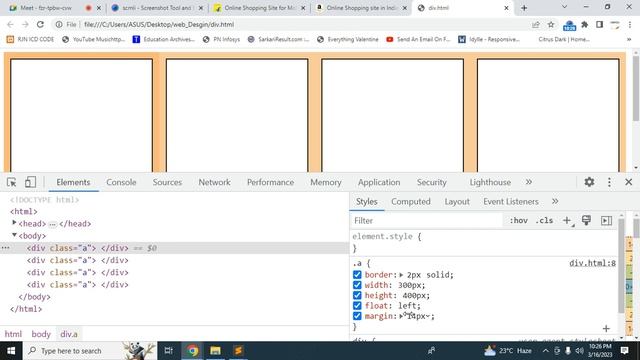640x360 pixels.
Task: Close the DevTools panel
Action: click(x=629, y=182)
